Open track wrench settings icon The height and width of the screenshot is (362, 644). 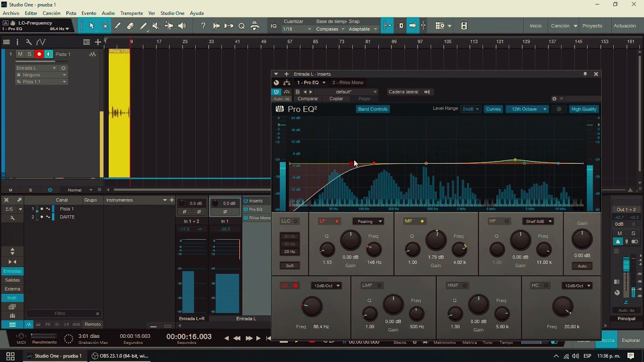click(x=29, y=42)
